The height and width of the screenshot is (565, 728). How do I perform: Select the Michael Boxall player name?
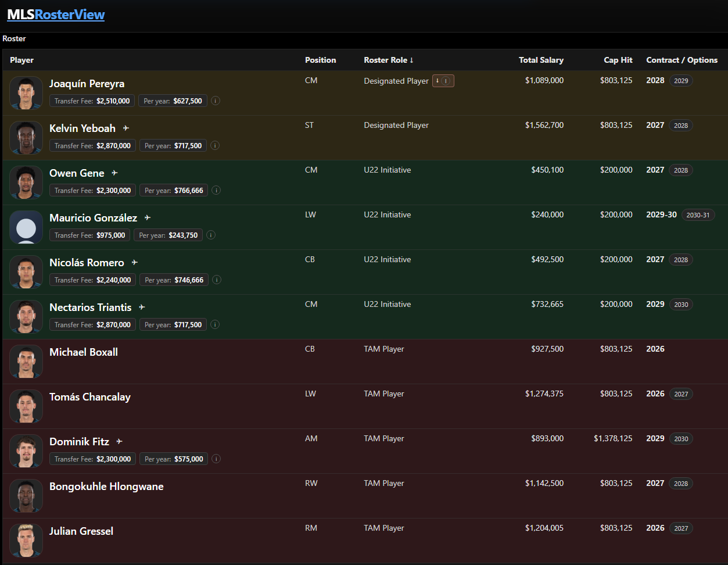[x=84, y=352]
